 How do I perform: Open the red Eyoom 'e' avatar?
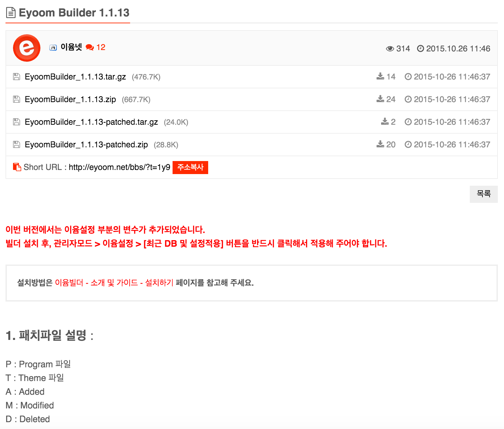27,48
